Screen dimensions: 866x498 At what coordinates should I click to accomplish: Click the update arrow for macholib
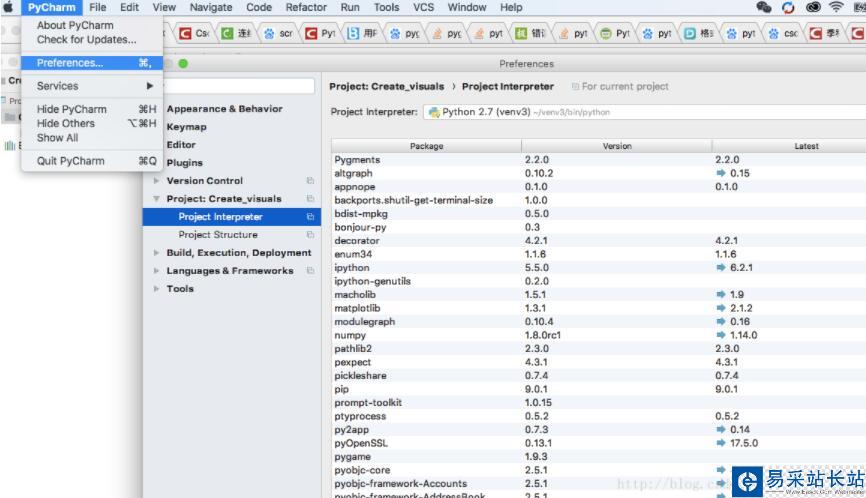pyautogui.click(x=721, y=295)
